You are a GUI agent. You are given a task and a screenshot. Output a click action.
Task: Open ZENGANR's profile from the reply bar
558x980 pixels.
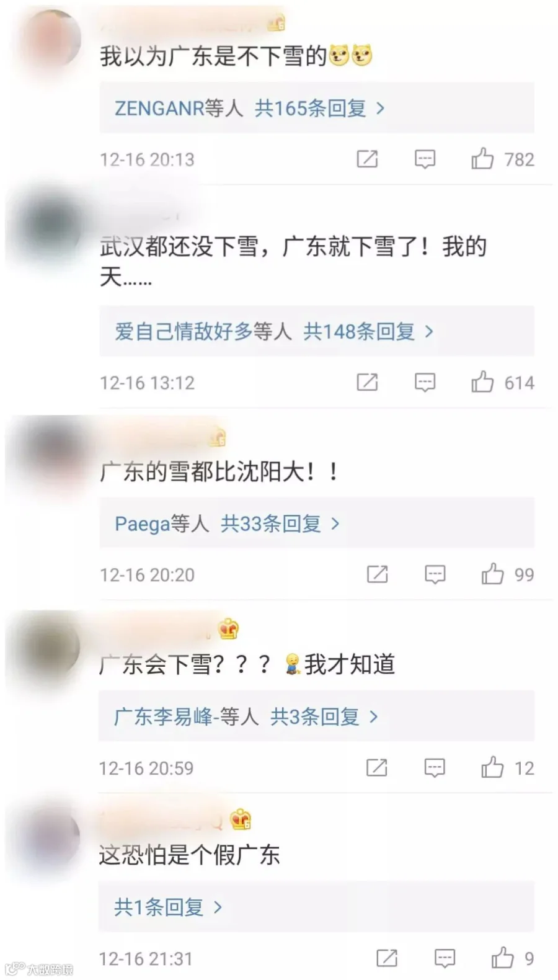click(159, 109)
